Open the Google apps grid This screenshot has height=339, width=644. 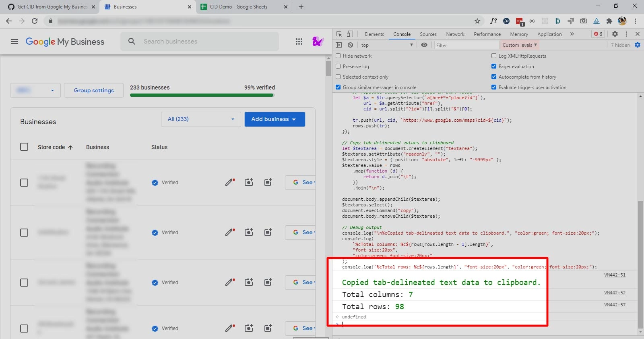[x=299, y=42]
